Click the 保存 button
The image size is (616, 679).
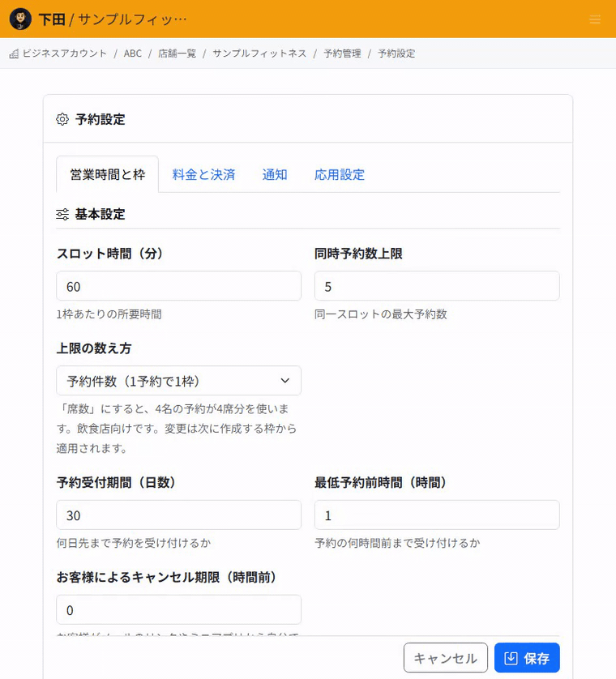point(527,658)
